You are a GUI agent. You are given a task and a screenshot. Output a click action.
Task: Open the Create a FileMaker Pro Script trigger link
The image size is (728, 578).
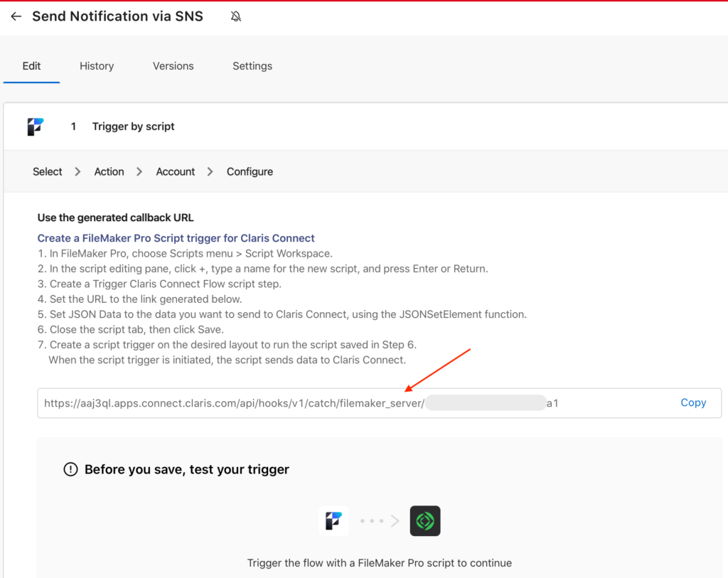coord(176,238)
